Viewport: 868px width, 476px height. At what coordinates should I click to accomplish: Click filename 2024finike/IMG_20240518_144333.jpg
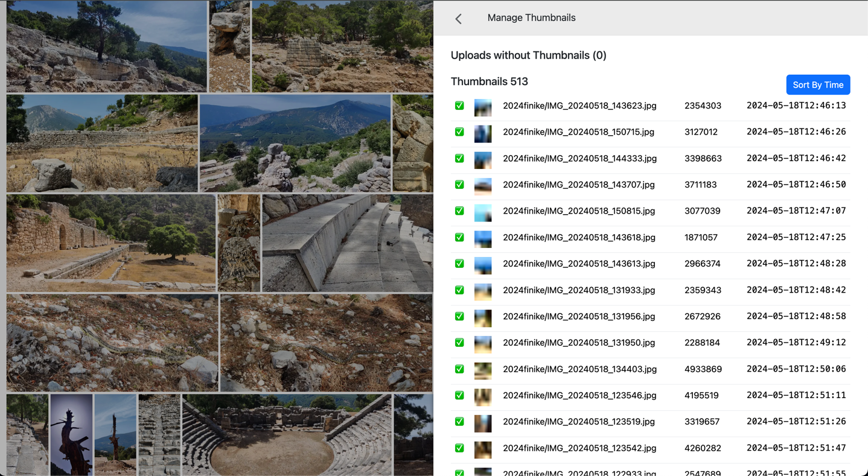tap(579, 158)
